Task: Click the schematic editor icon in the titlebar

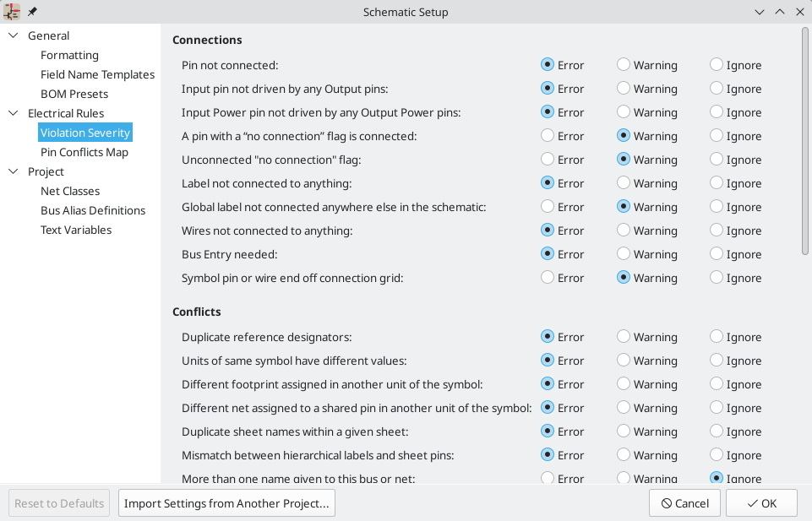Action: click(11, 12)
